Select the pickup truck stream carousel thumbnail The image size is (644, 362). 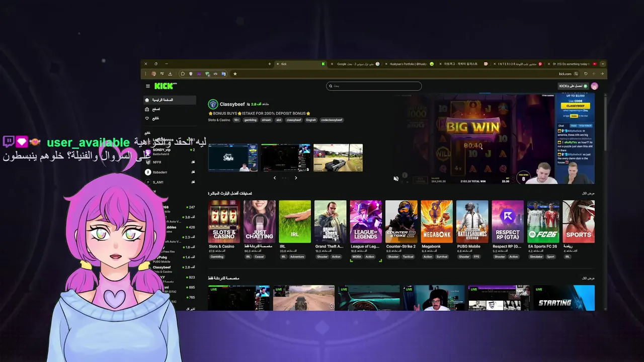[338, 158]
